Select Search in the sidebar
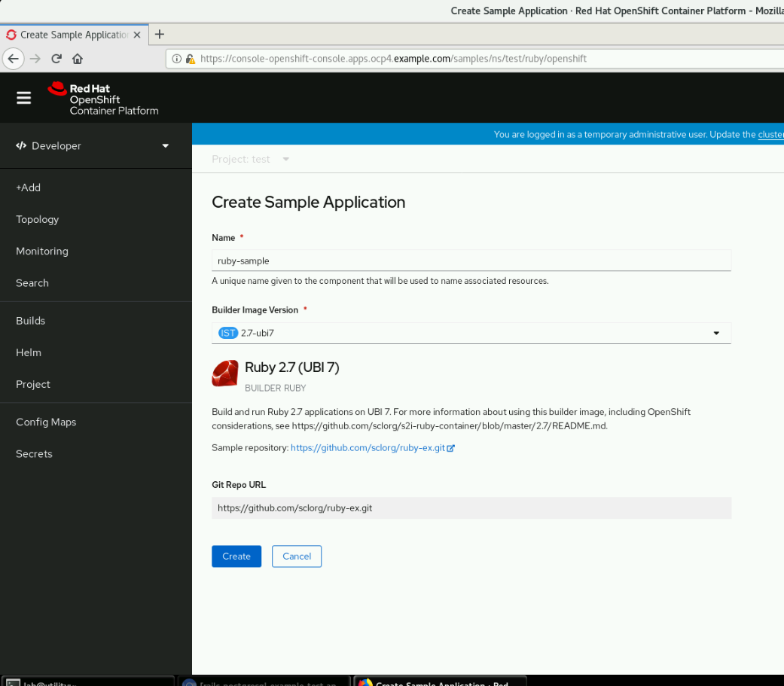The image size is (784, 686). [x=32, y=283]
